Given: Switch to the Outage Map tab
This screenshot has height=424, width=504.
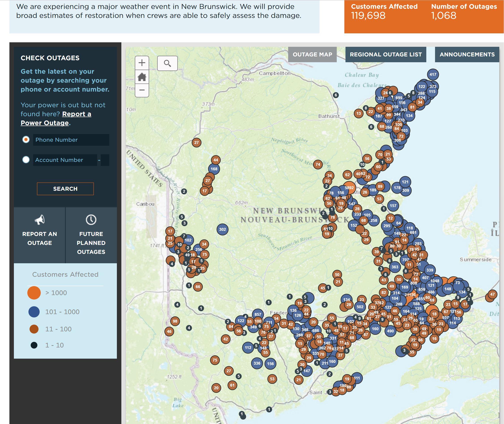Looking at the screenshot, I should pyautogui.click(x=312, y=55).
